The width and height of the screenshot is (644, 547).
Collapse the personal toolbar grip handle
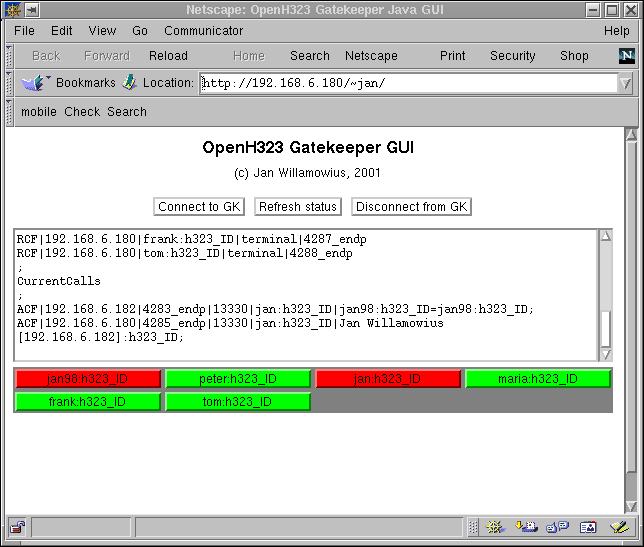click(x=9, y=112)
